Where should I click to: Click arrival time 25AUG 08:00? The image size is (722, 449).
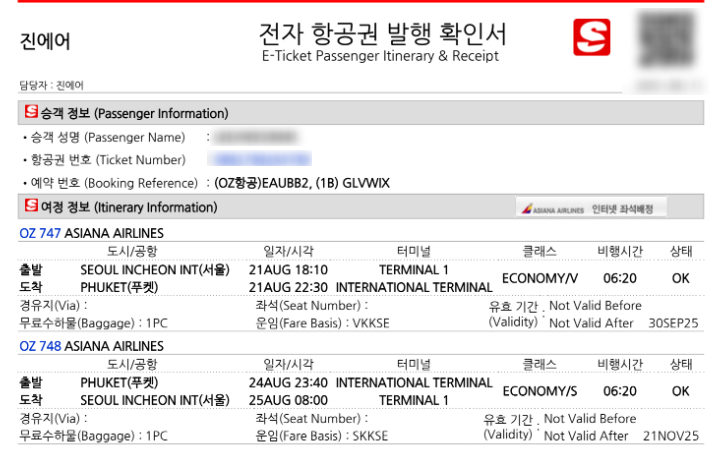coord(288,400)
